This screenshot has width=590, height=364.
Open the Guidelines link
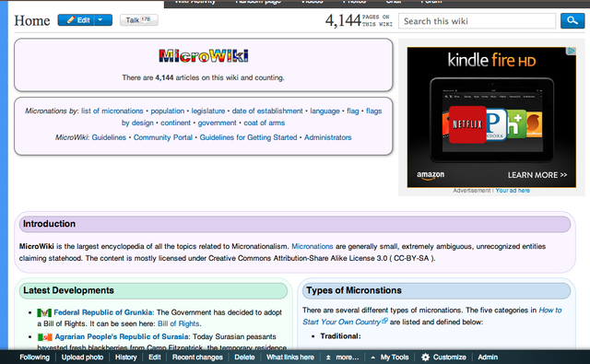[109, 137]
